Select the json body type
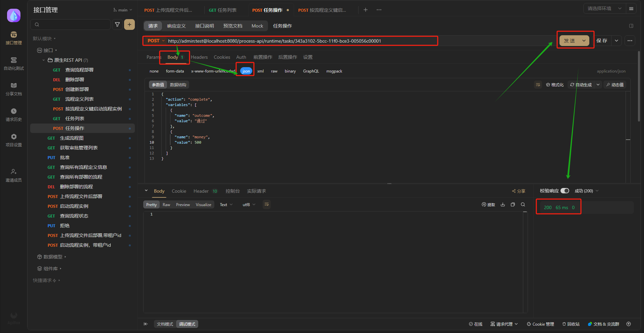This screenshot has height=333, width=644. pos(246,71)
